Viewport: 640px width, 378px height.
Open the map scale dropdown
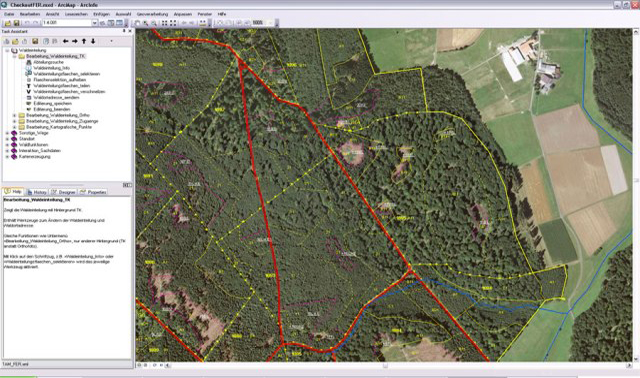[95, 23]
